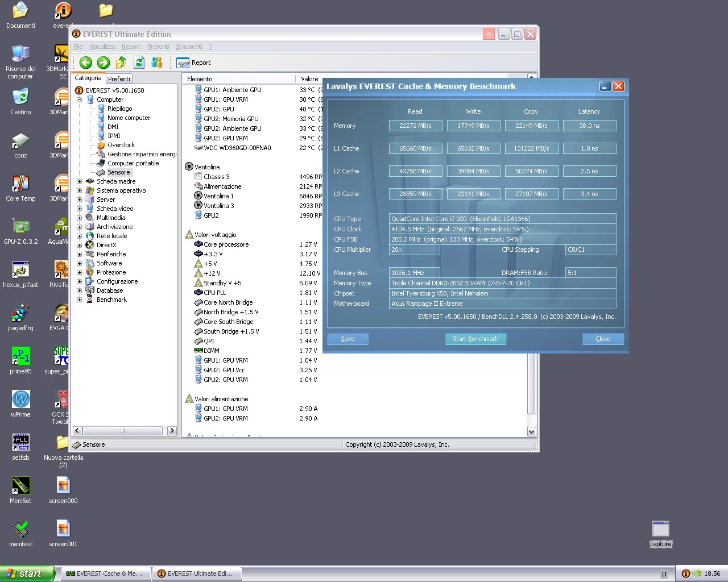
Task: Open the pagedfrg desktop icon
Action: pyautogui.click(x=20, y=318)
